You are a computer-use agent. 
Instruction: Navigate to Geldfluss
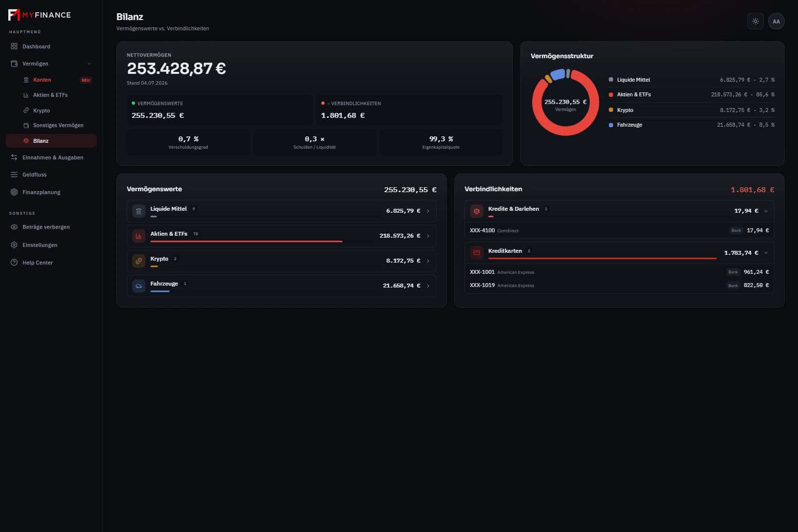[x=51, y=175]
